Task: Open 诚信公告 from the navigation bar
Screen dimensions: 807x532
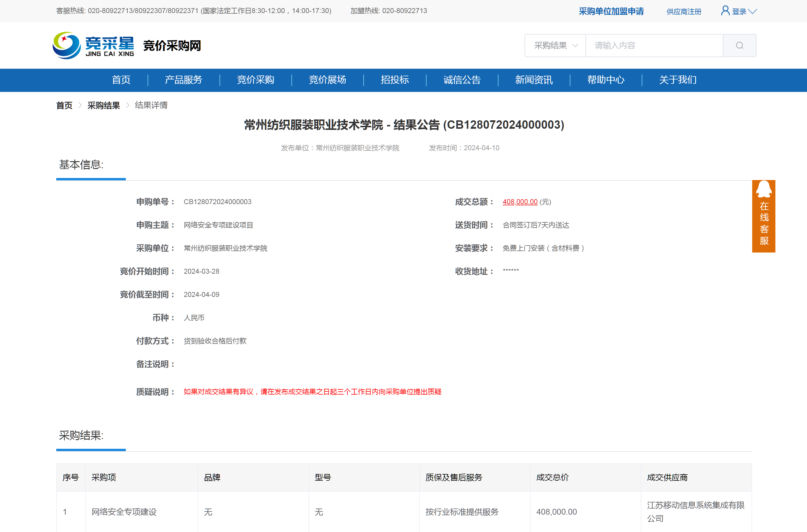Action: coord(462,80)
